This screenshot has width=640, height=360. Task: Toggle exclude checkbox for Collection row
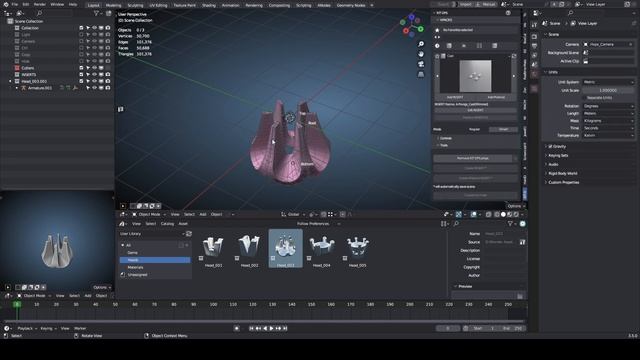(81, 28)
